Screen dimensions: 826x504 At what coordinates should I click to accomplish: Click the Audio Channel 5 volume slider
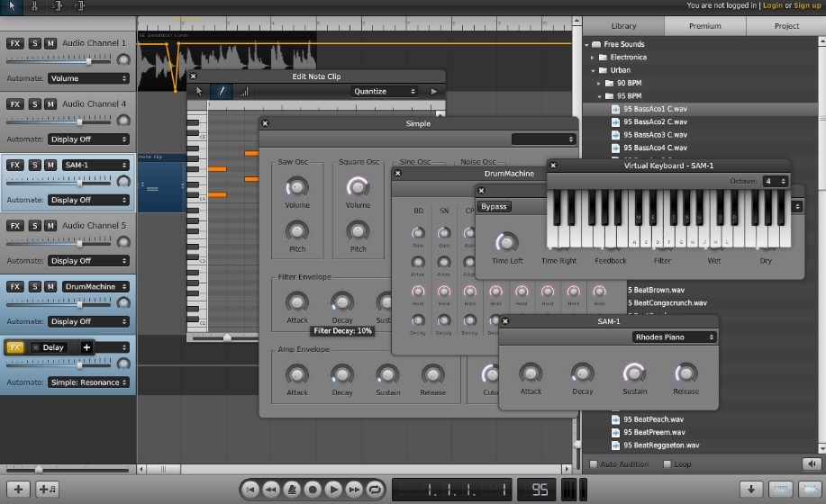(x=59, y=243)
